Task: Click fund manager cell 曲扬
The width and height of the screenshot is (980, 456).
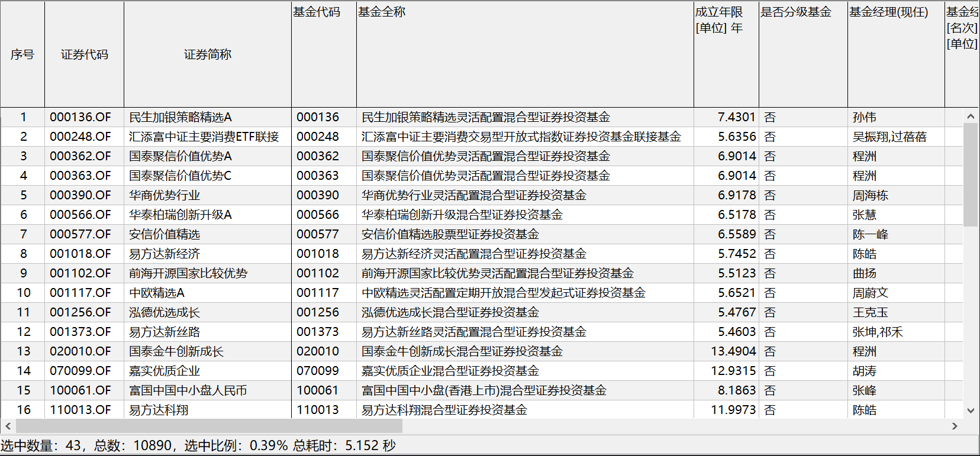Action: pyautogui.click(x=896, y=273)
